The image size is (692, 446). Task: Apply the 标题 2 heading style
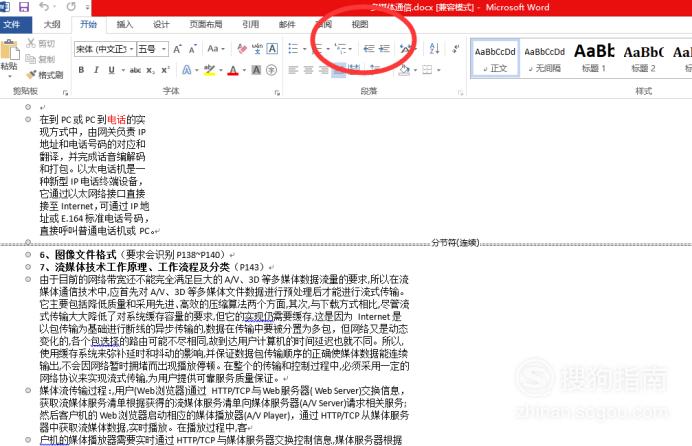pyautogui.click(x=643, y=59)
